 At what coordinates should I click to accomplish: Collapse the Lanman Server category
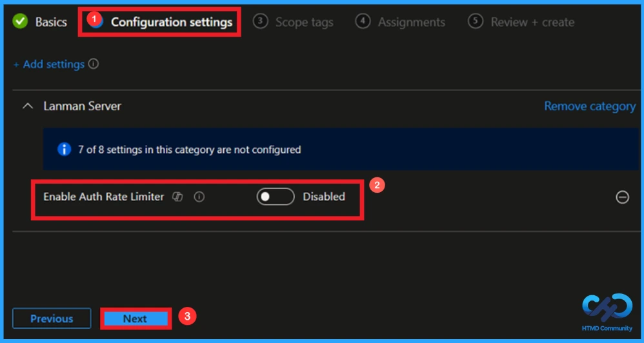(x=28, y=106)
